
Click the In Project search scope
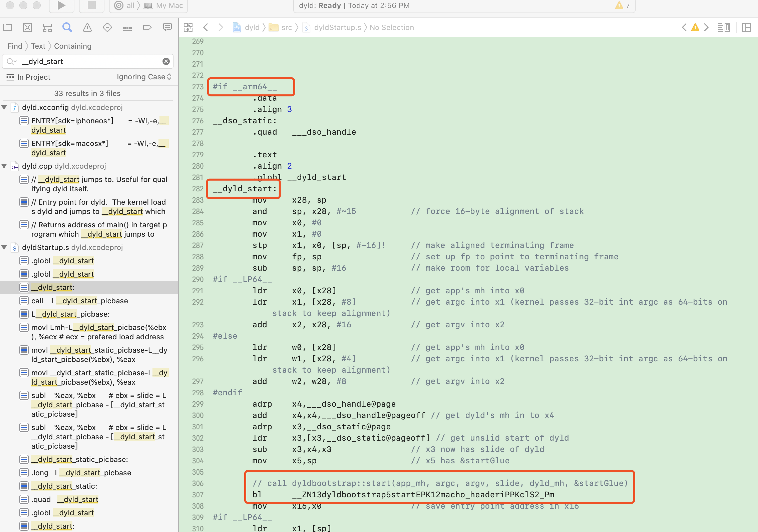pos(33,77)
